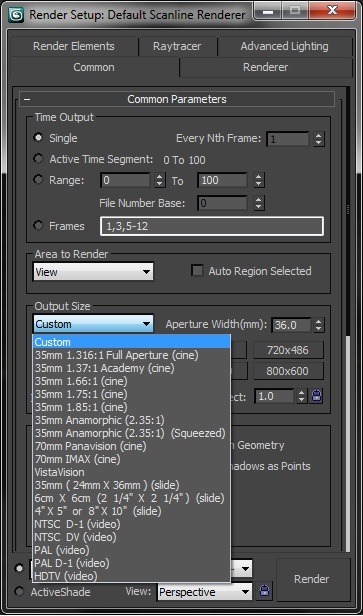Toggle the pixel aspect lock icon
This screenshot has width=363, height=616.
[317, 396]
